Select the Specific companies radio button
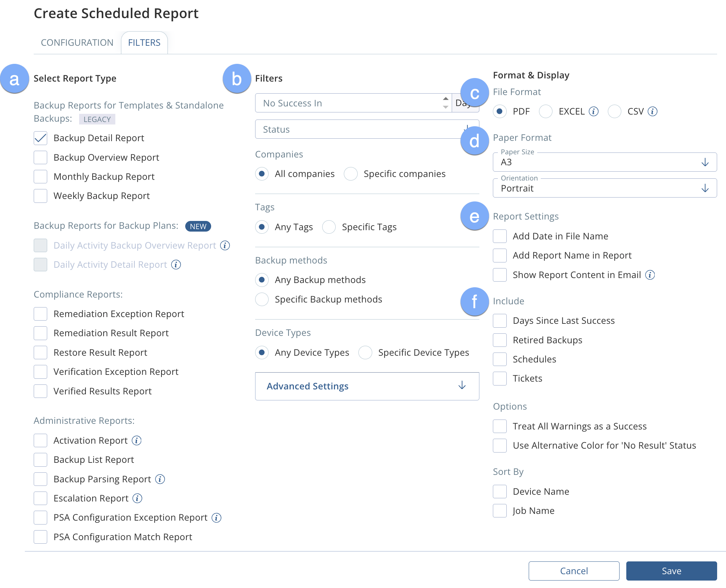The image size is (726, 588). 351,174
